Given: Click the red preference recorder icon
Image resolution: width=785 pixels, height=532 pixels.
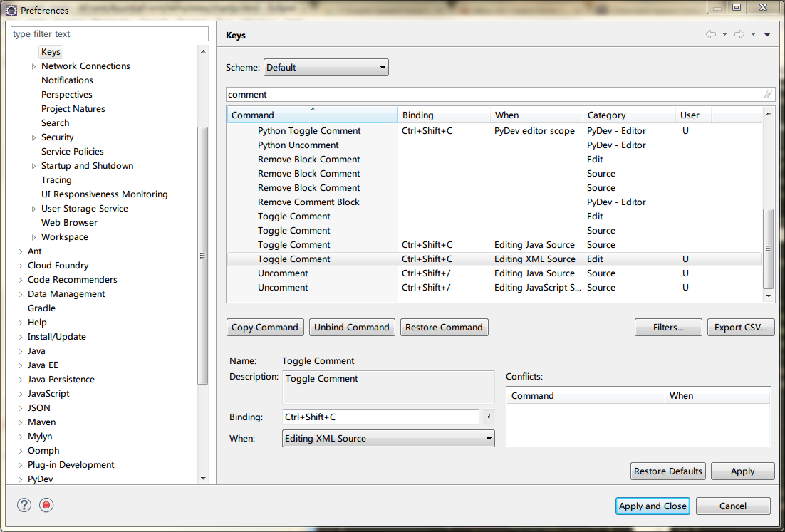Looking at the screenshot, I should pos(46,505).
